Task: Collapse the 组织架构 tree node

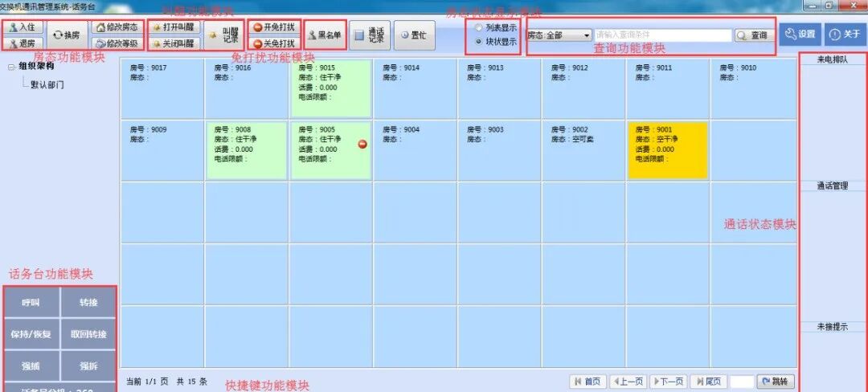Action: click(x=11, y=67)
